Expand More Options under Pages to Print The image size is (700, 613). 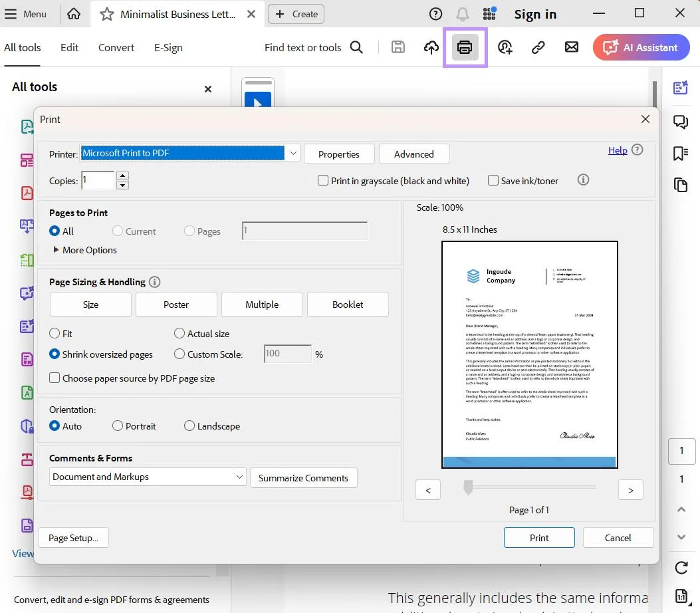(84, 249)
